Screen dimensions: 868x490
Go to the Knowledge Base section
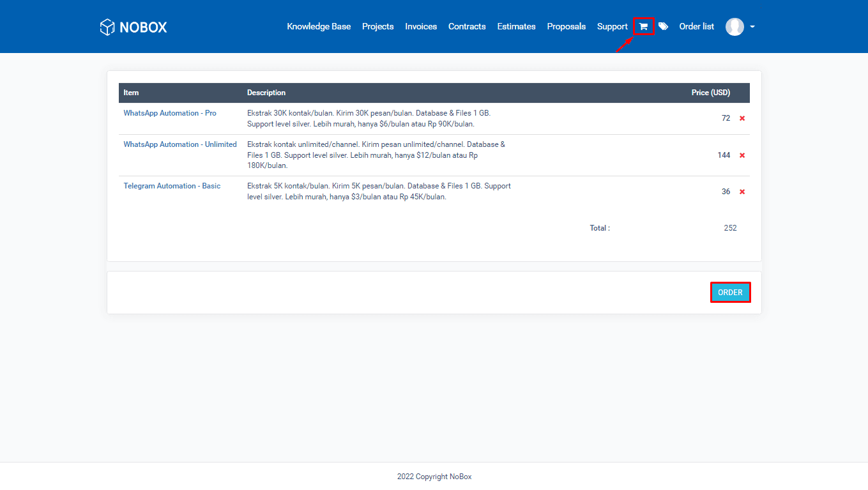[x=319, y=26]
